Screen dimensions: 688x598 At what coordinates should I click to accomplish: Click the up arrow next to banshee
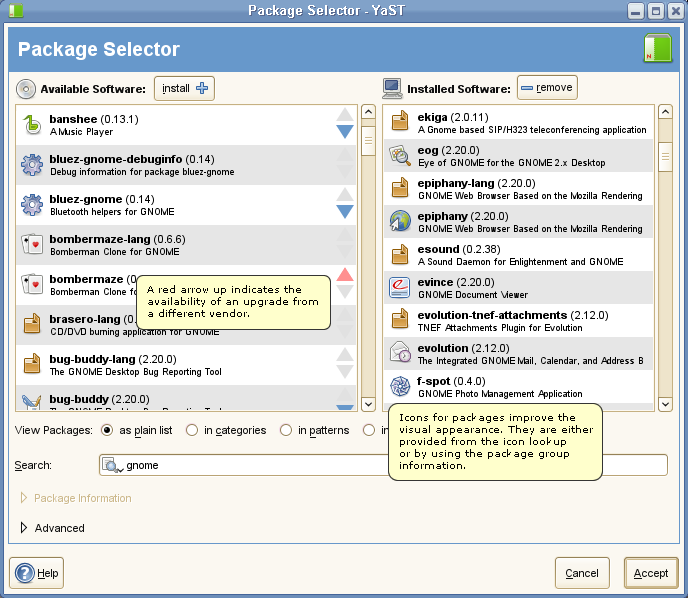click(345, 115)
